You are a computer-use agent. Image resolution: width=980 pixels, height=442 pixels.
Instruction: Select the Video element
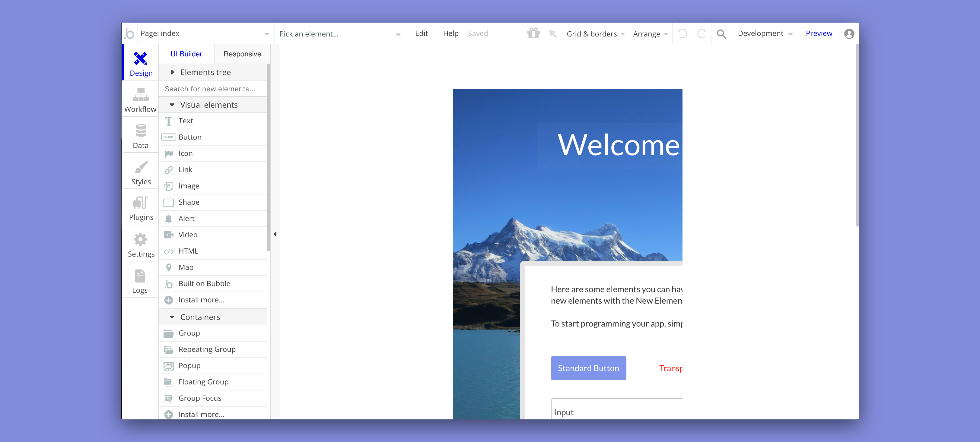[213, 235]
